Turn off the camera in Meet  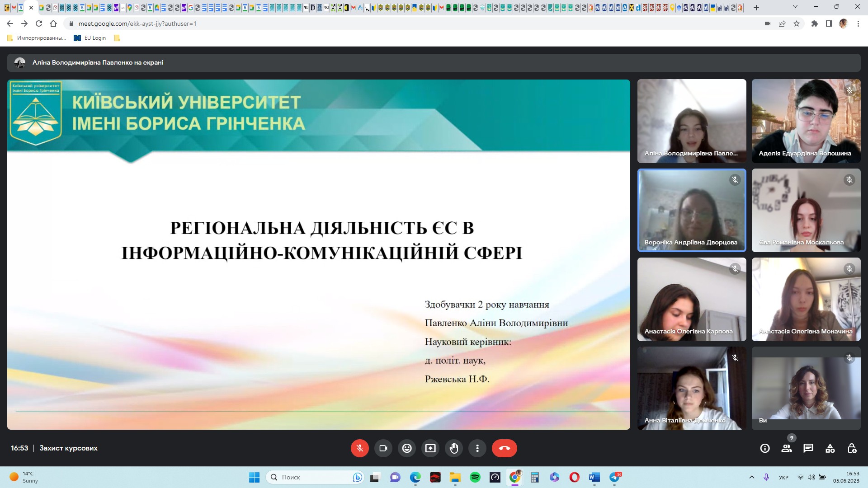click(383, 448)
